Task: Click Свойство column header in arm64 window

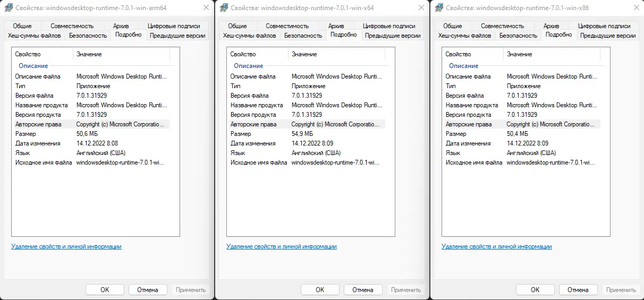Action: [43, 54]
